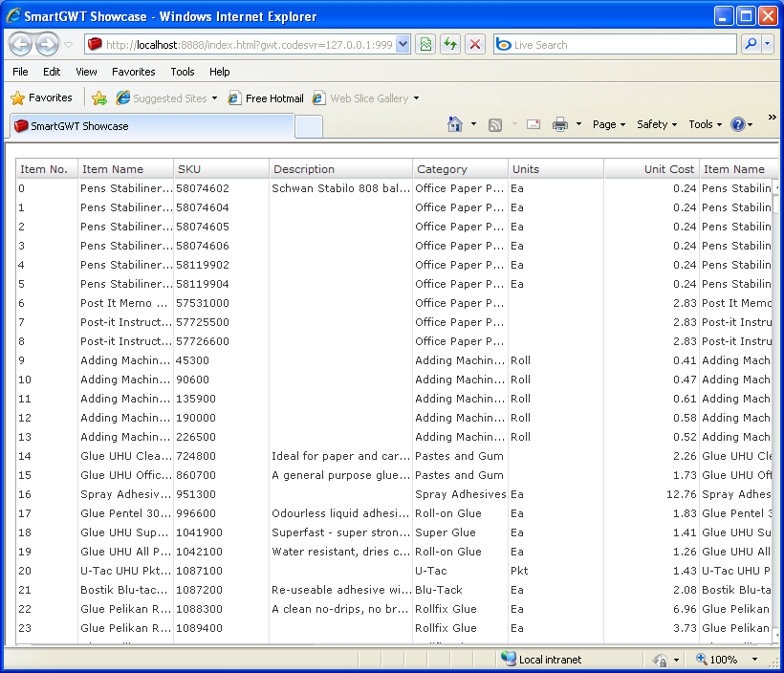The image size is (784, 673).
Task: Click the Local intranet security zone icon
Action: pos(509,659)
